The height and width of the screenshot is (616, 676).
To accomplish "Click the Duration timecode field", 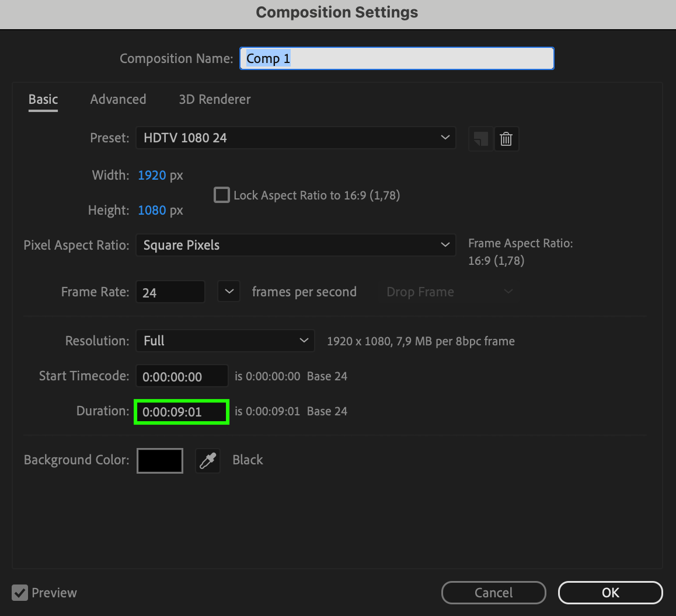I will pyautogui.click(x=181, y=412).
